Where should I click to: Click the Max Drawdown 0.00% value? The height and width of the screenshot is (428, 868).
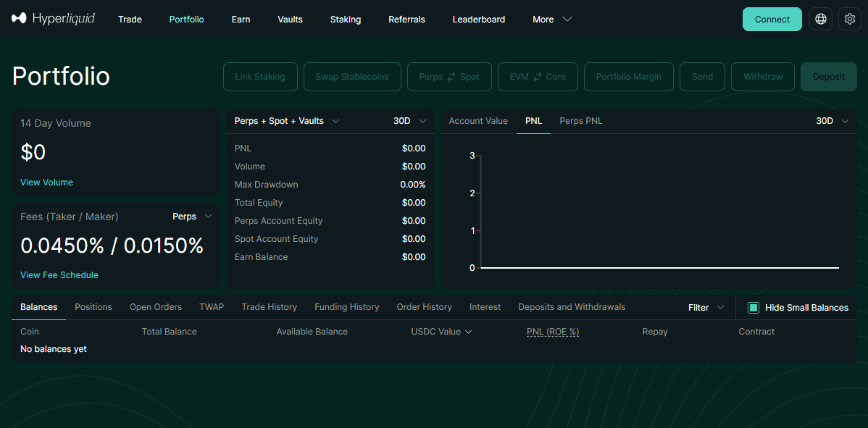coord(413,185)
